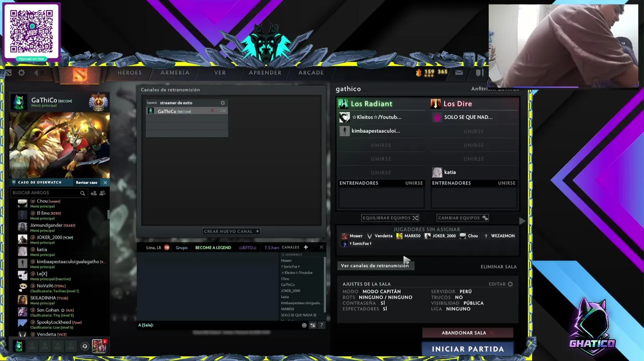This screenshot has width=644, height=361.
Task: Click Revisar caso button
Action: tap(86, 183)
